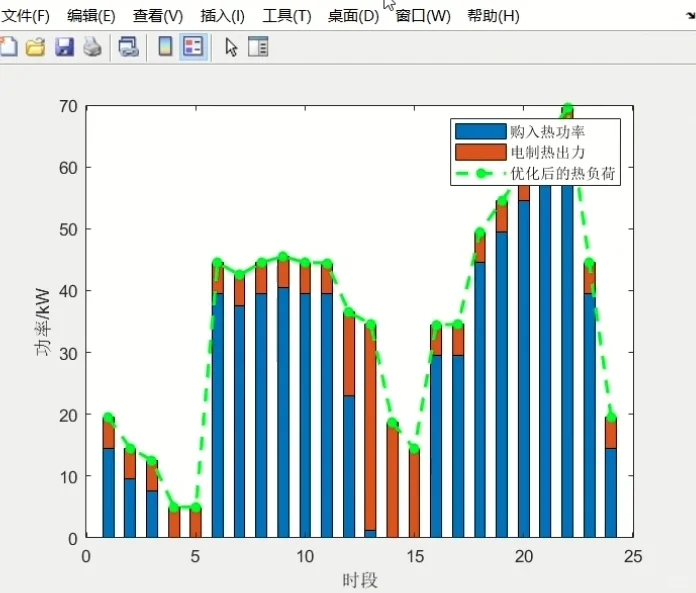Select the Edit Plot arrow tool
The height and width of the screenshot is (593, 696).
point(231,47)
